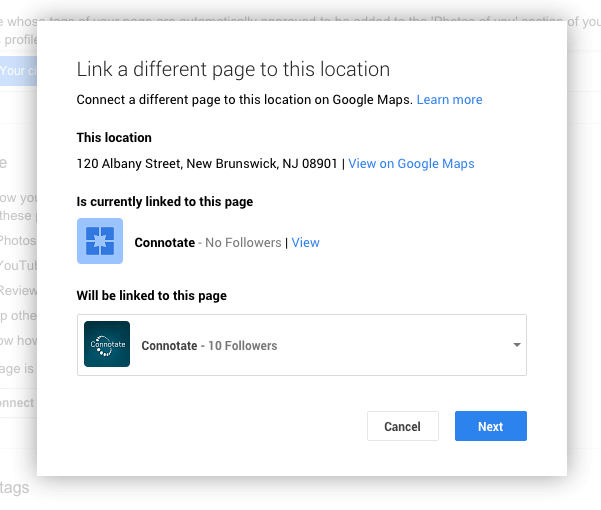
Task: Click the 120 Albany Street address text
Action: tap(207, 163)
